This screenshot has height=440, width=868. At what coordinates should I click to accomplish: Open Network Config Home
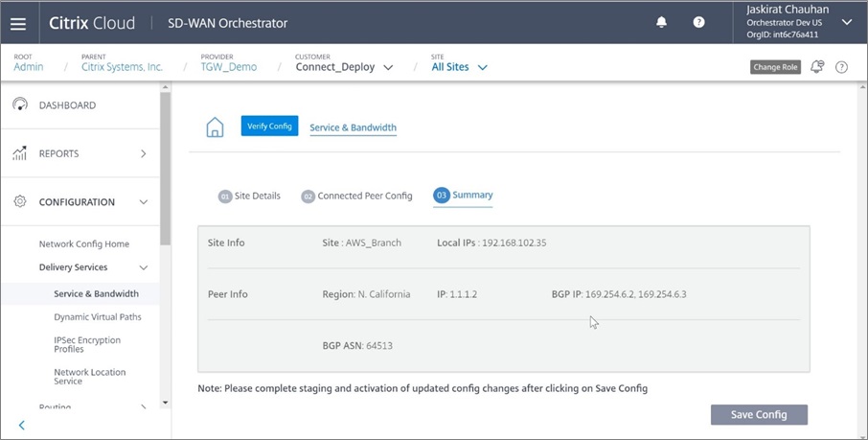coord(84,244)
